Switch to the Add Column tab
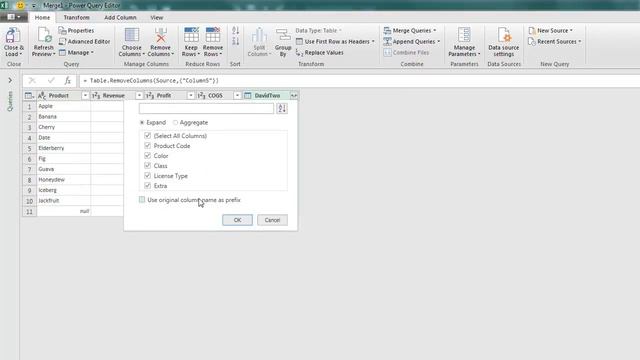The image size is (640, 360). pyautogui.click(x=120, y=18)
